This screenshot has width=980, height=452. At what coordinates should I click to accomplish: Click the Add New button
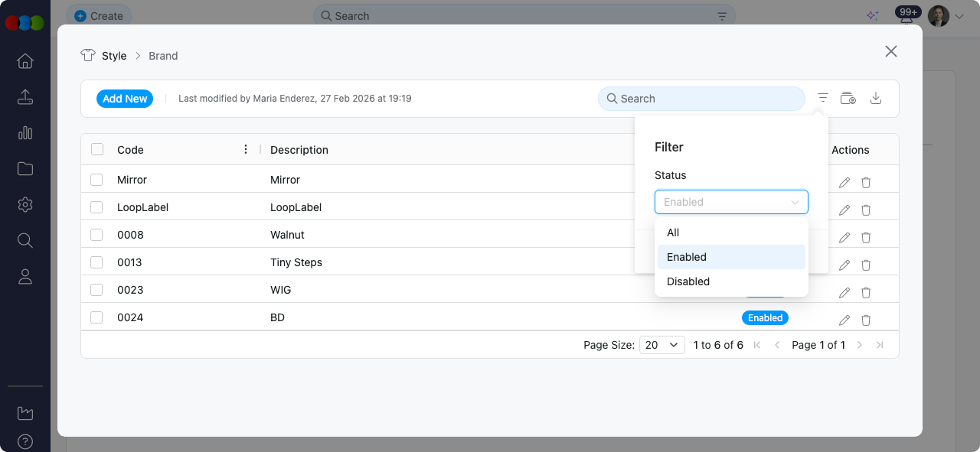coord(125,99)
